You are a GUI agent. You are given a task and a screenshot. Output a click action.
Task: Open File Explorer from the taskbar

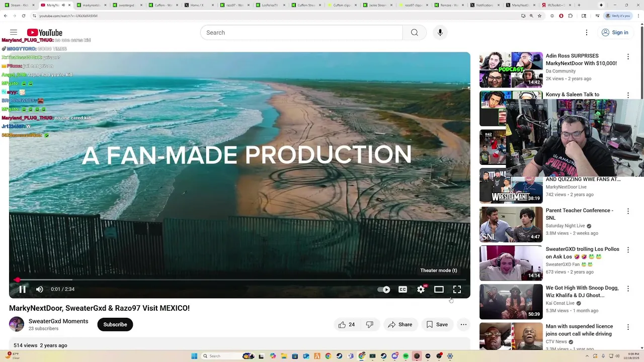coord(284,356)
